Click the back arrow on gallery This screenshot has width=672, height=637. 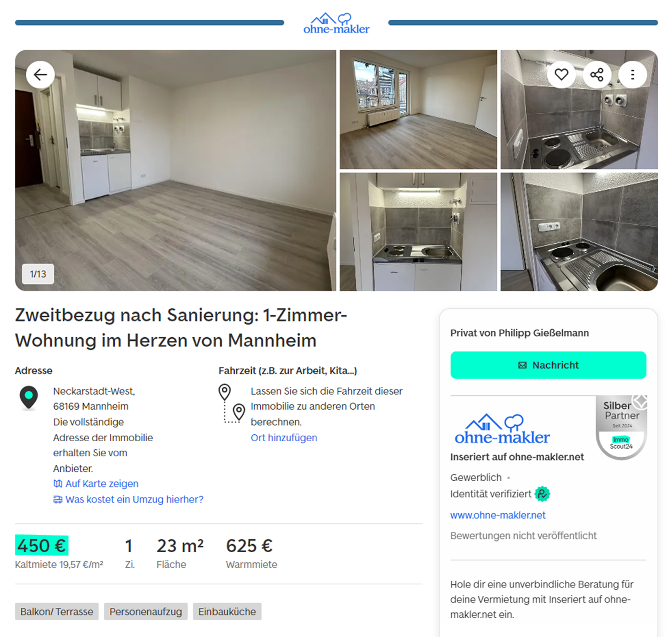click(41, 75)
